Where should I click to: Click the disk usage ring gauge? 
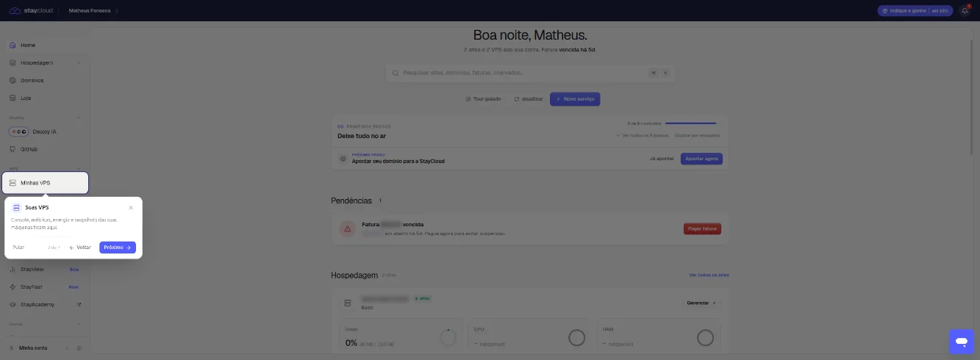(448, 338)
